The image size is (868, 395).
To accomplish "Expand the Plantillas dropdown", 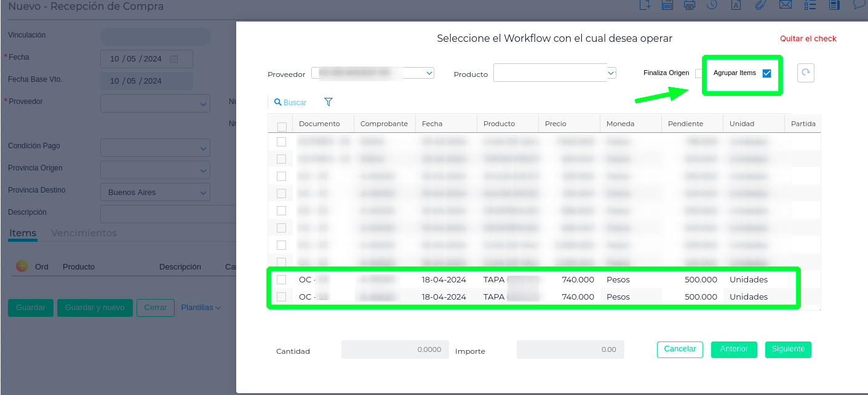I will coord(201,307).
